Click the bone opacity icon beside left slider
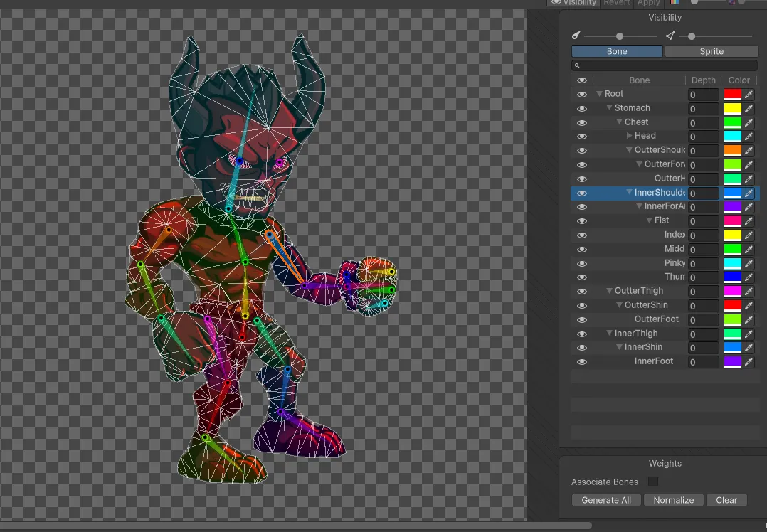This screenshot has height=532, width=767. (x=576, y=36)
